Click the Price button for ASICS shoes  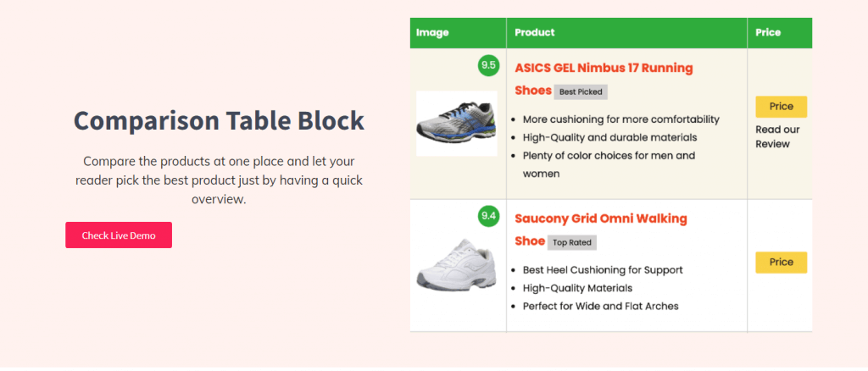[781, 107]
